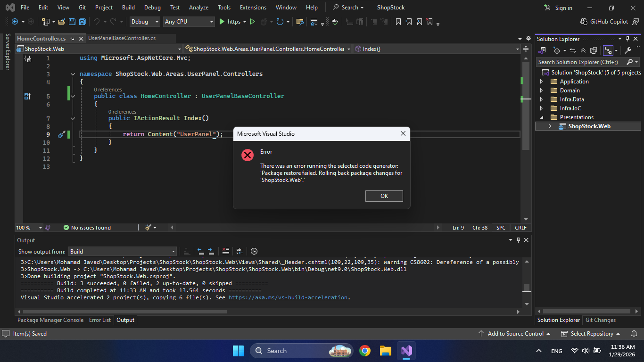Click the Collapse All icon in Solution Explorer
Image resolution: width=644 pixels, height=362 pixels.
(583, 50)
